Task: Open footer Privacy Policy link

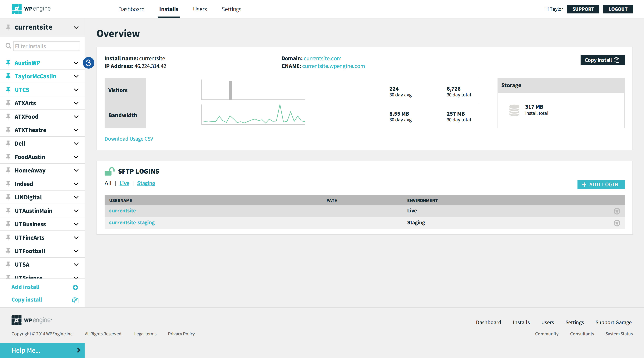Action: click(181, 334)
